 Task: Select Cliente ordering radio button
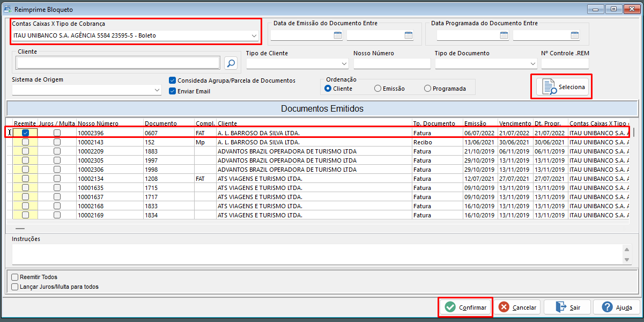pos(328,89)
